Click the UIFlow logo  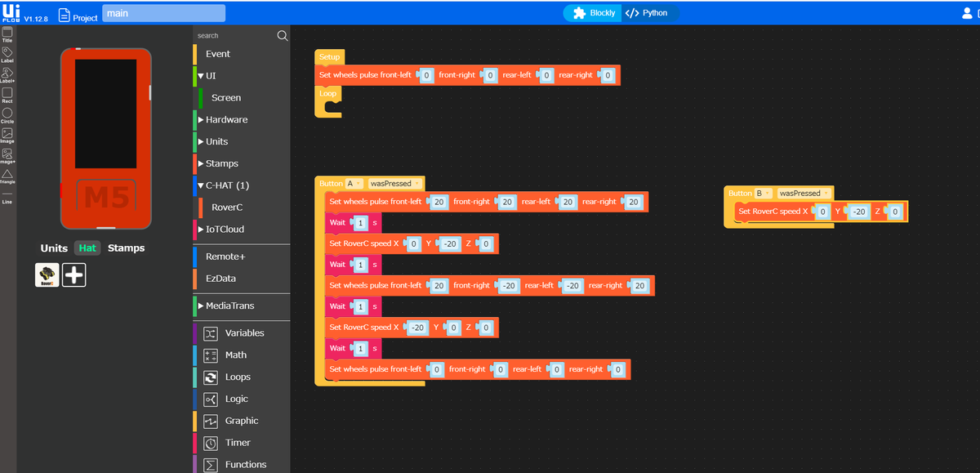[11, 12]
